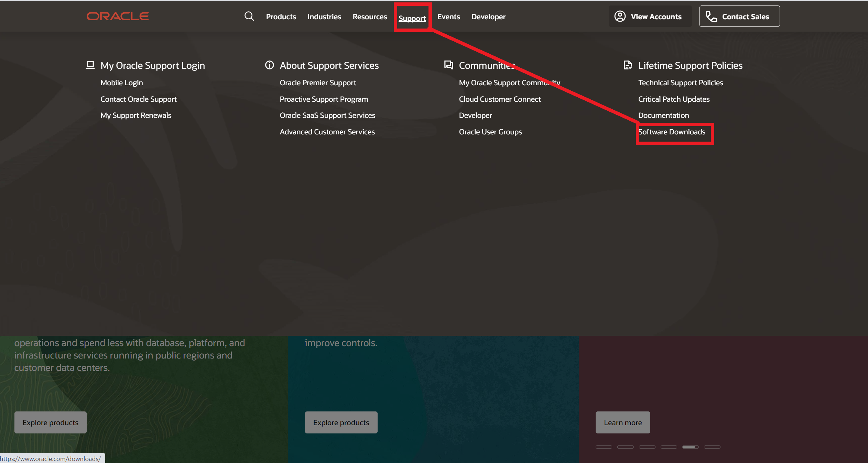868x463 pixels.
Task: Click the Learn more button
Action: (623, 422)
